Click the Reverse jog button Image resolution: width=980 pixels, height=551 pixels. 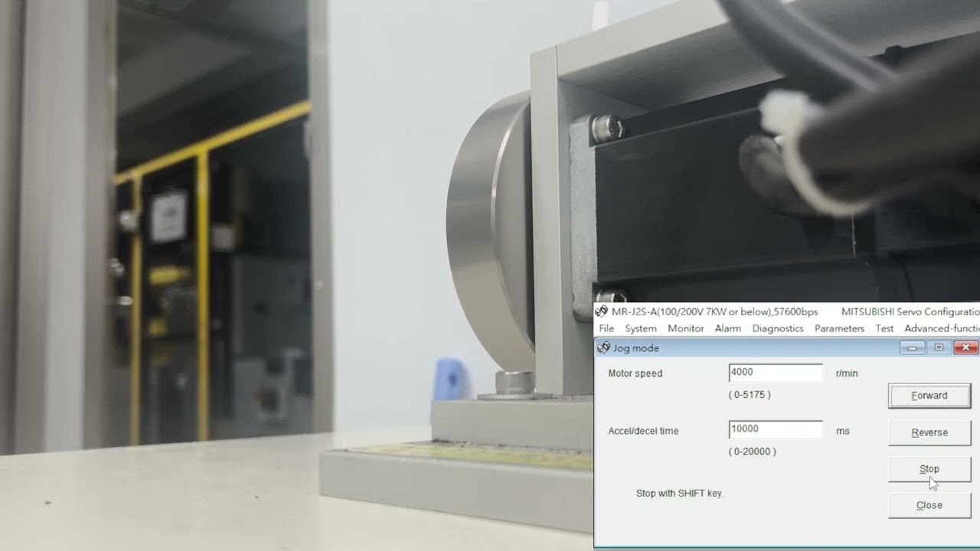[929, 432]
